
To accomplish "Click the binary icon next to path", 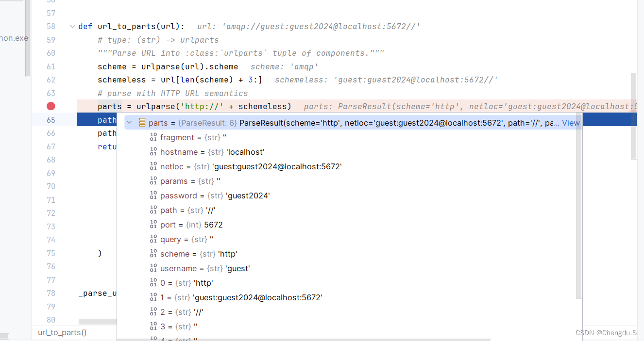I will point(153,210).
